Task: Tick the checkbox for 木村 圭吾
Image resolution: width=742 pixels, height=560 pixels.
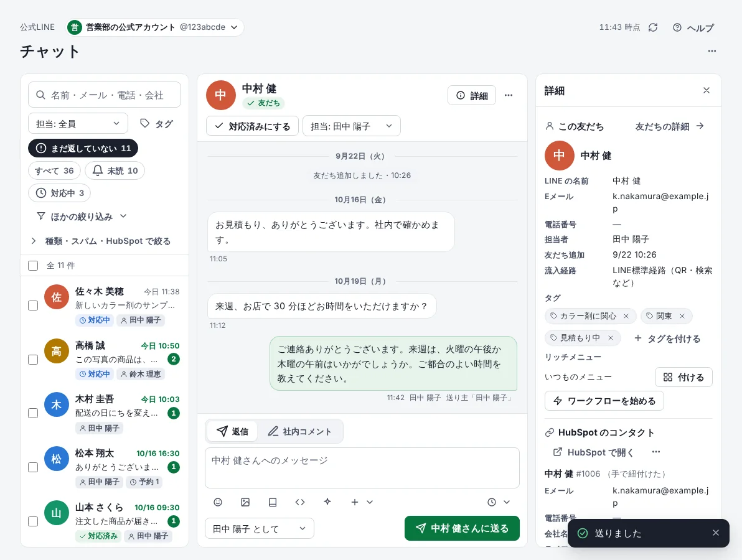Action: tap(33, 413)
